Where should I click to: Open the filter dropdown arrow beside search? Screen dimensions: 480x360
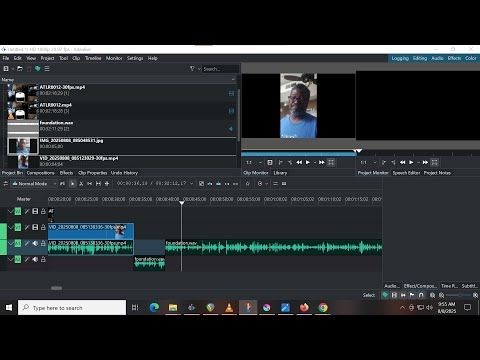199,69
